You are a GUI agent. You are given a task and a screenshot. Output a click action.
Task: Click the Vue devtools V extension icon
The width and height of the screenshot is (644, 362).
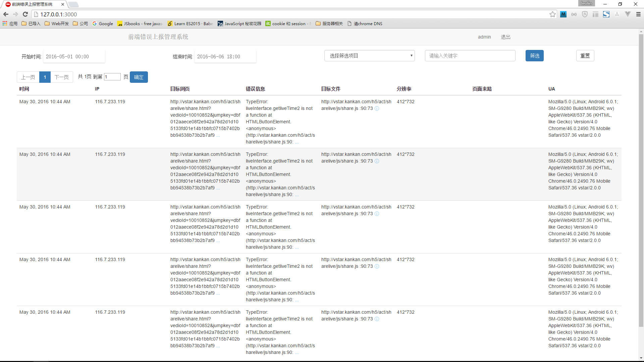[628, 14]
